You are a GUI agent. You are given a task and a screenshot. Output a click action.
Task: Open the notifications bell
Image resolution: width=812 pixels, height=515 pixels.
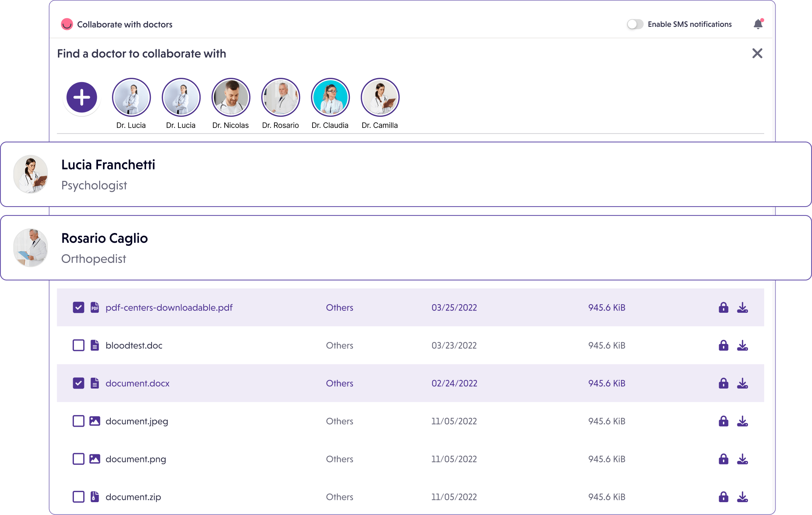click(x=758, y=25)
